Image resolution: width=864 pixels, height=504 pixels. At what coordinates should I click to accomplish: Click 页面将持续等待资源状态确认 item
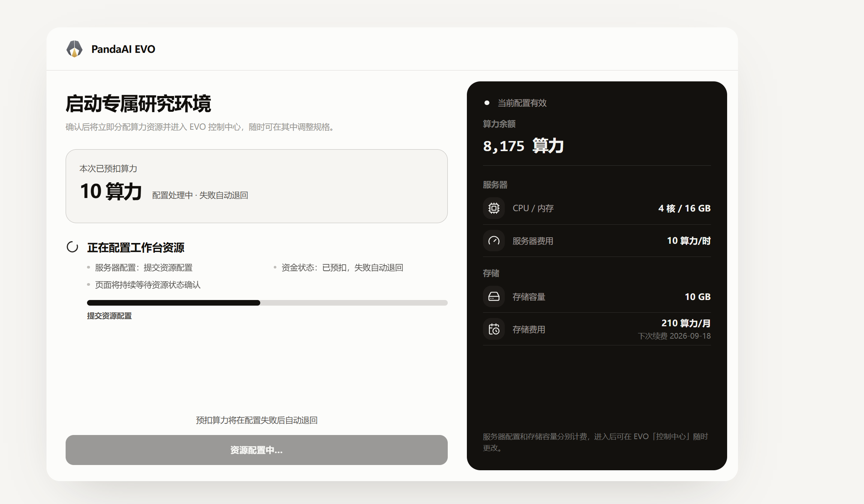(x=148, y=285)
